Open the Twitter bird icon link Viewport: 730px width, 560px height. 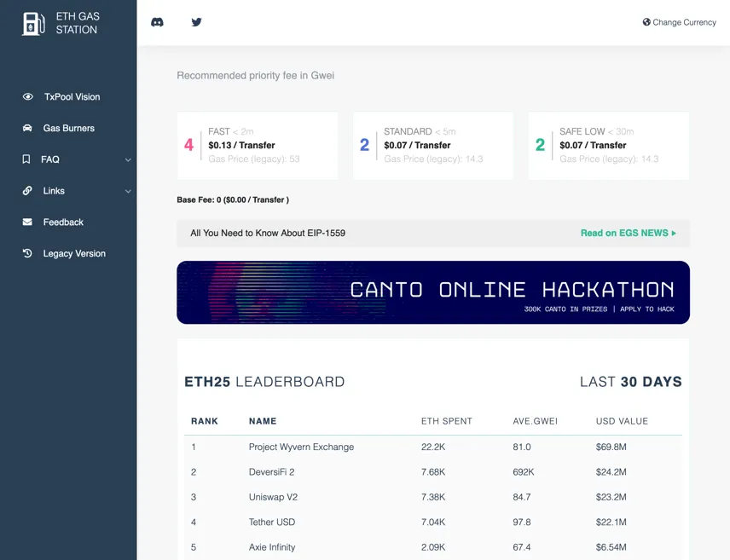pyautogui.click(x=196, y=22)
